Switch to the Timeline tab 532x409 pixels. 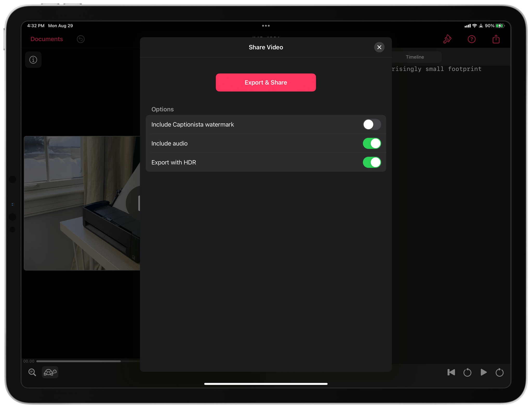coord(415,57)
